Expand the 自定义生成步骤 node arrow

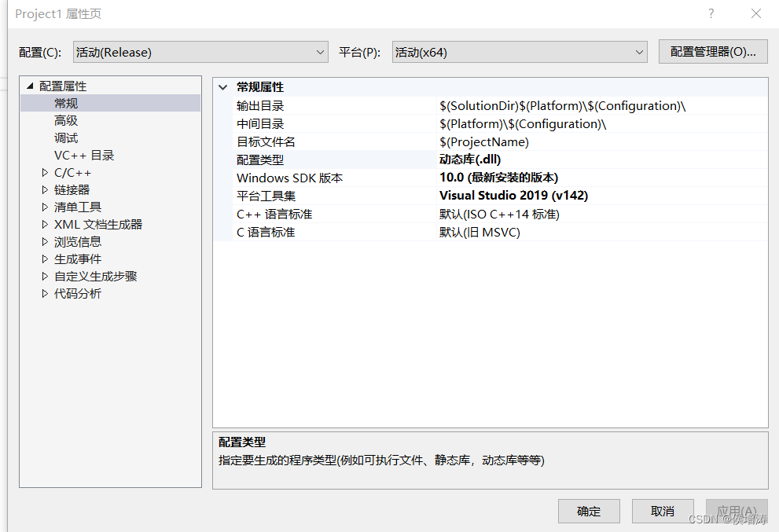pos(45,276)
